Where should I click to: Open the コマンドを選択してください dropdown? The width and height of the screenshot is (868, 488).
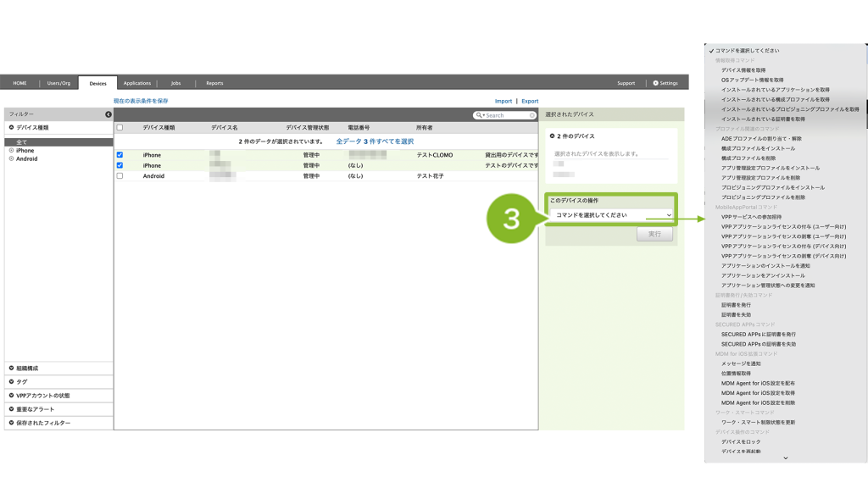610,215
